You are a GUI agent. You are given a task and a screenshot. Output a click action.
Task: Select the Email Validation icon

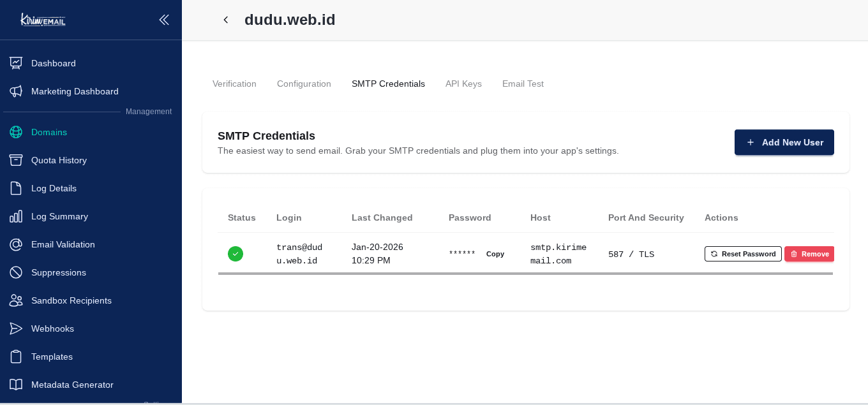pyautogui.click(x=16, y=244)
